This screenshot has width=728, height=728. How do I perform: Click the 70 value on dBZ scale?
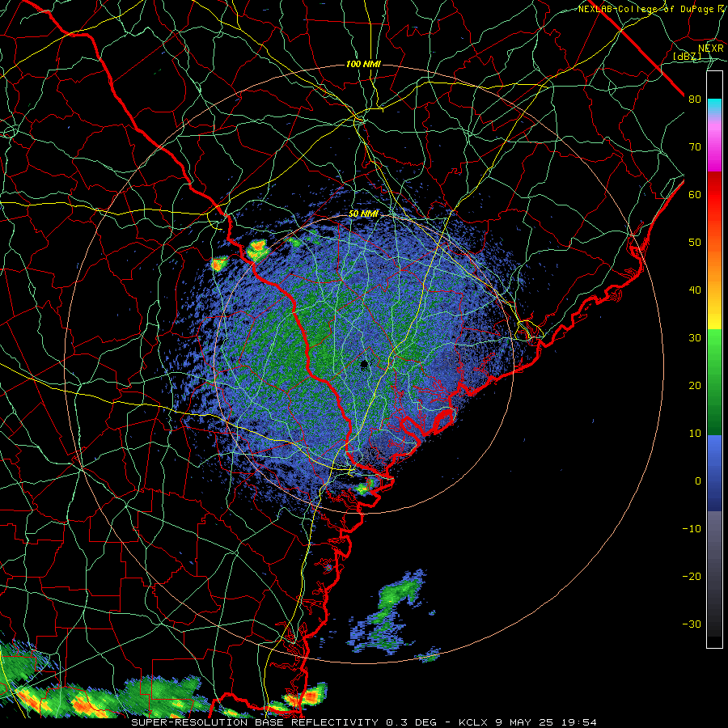(x=695, y=147)
